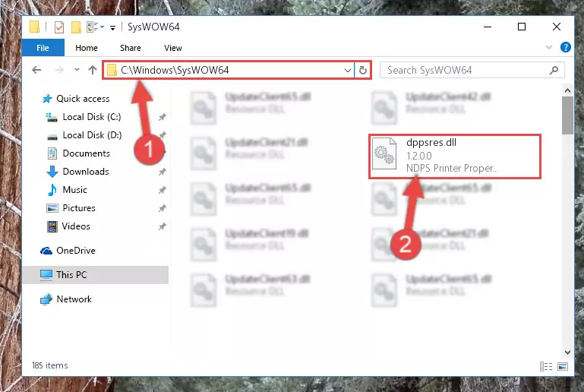Click the folder icon in the title bar

[x=34, y=27]
